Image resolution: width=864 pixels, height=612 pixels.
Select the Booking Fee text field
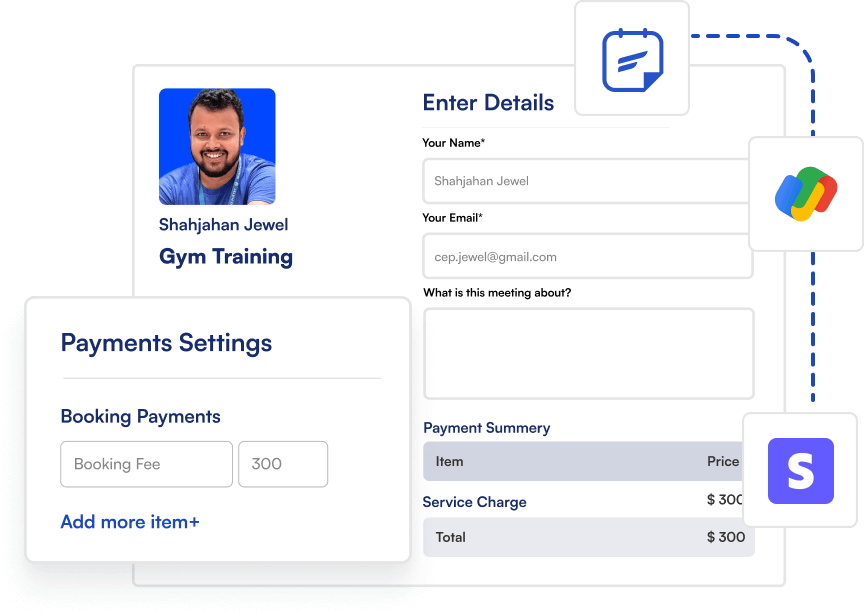pos(146,464)
